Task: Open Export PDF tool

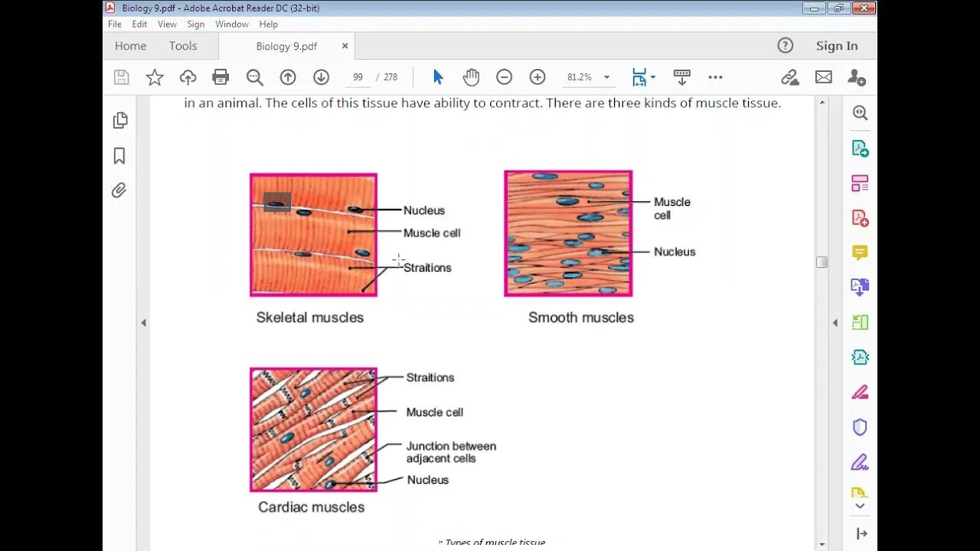Action: [860, 148]
